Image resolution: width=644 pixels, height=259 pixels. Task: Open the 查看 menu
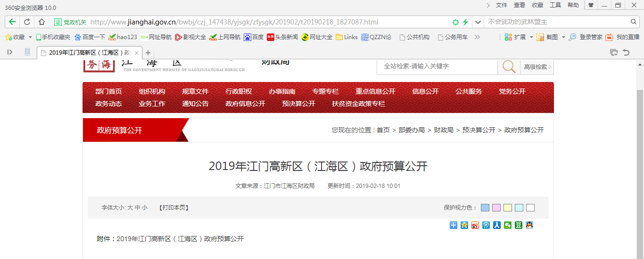(520, 5)
